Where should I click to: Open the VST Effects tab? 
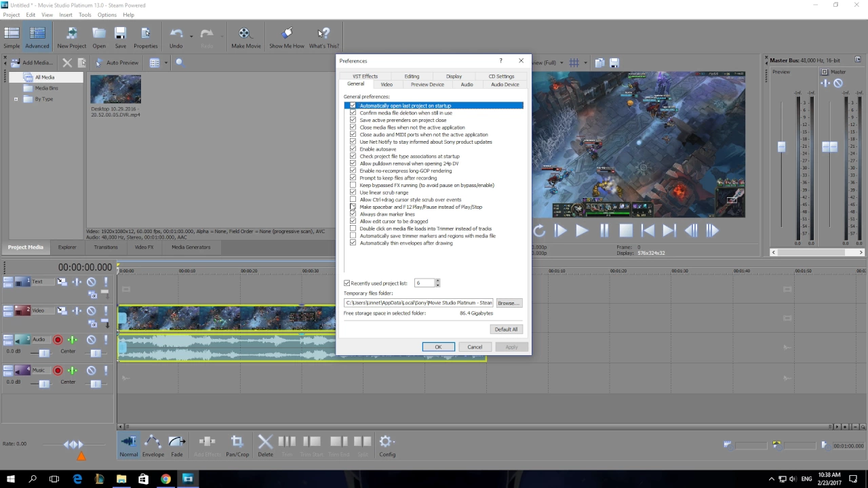pos(365,77)
